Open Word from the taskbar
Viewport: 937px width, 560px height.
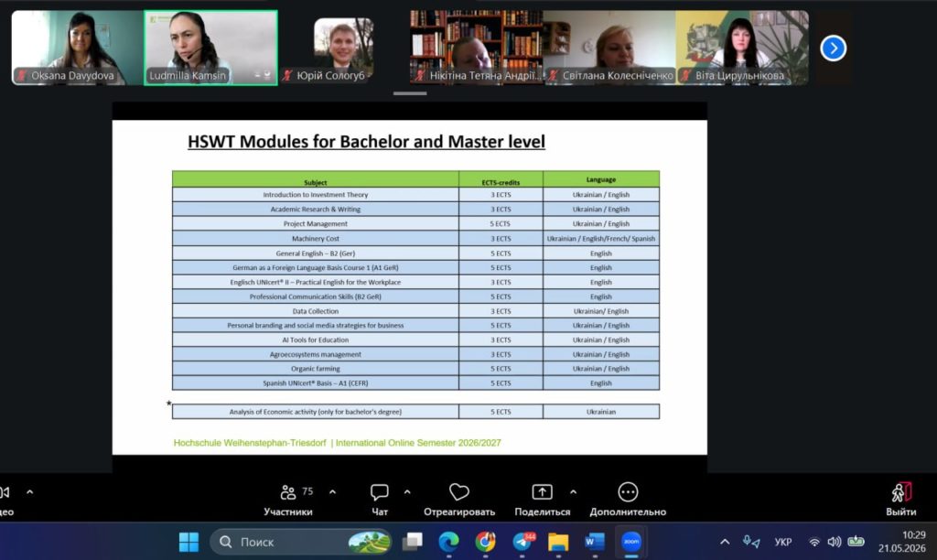(x=595, y=542)
